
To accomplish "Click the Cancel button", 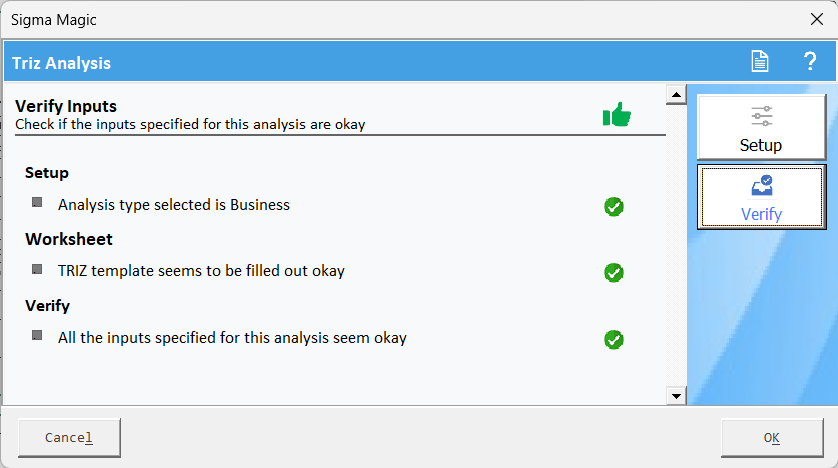I will pyautogui.click(x=69, y=438).
